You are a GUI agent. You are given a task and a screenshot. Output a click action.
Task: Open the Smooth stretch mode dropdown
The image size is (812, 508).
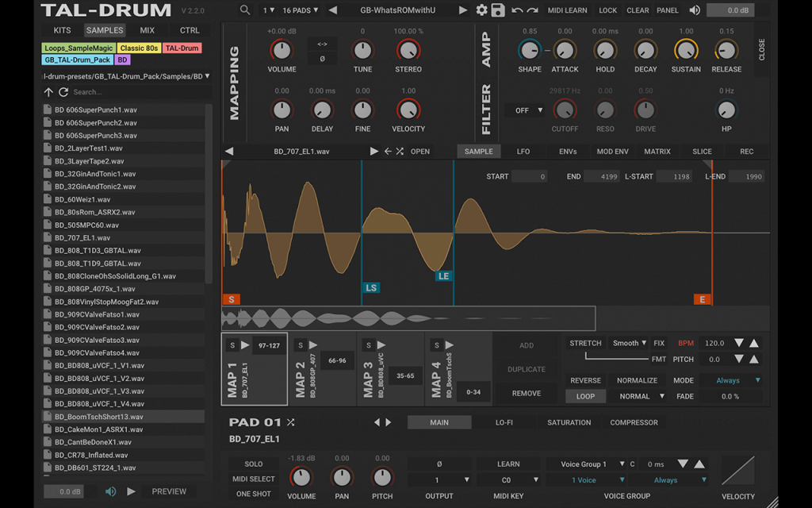tap(629, 343)
